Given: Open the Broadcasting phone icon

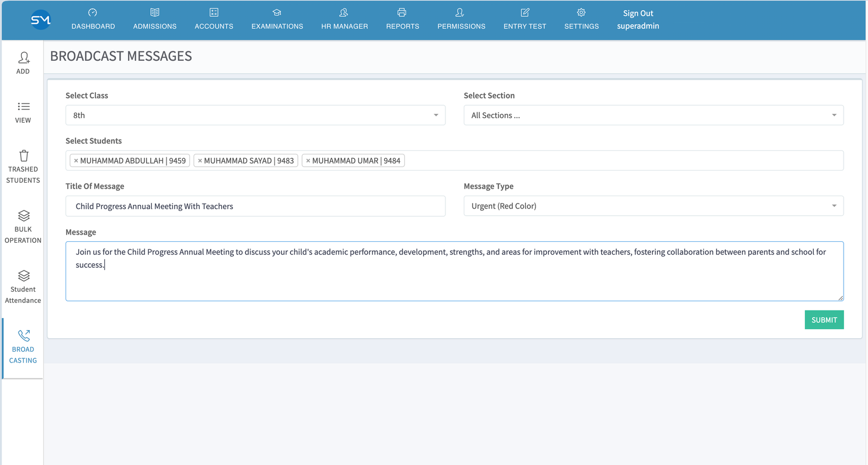Looking at the screenshot, I should (24, 336).
